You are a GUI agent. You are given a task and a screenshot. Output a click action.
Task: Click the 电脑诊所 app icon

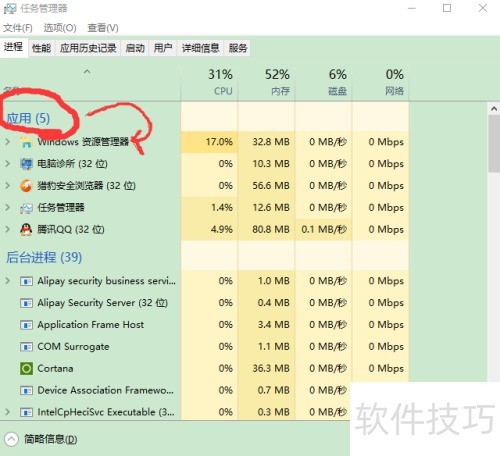pos(26,164)
